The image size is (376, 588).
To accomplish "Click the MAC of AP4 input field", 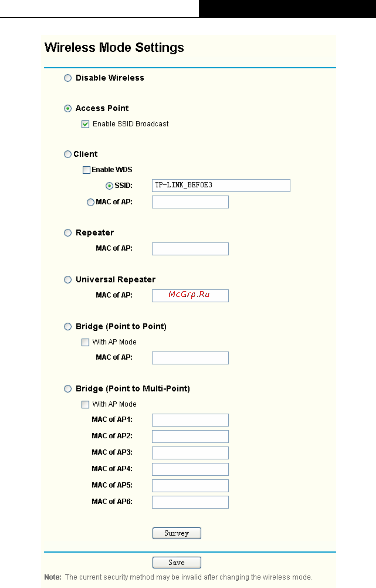I will (x=190, y=469).
